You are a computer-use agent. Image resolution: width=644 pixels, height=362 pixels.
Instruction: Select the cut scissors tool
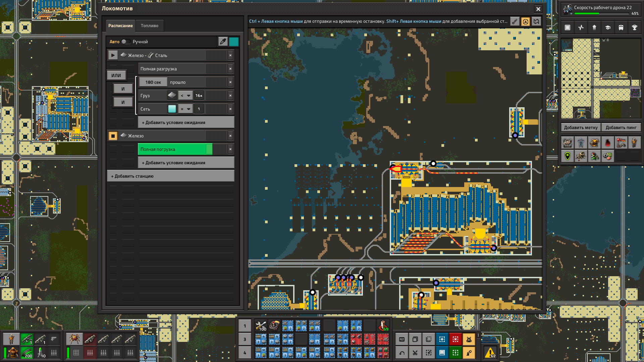pyautogui.click(x=415, y=353)
